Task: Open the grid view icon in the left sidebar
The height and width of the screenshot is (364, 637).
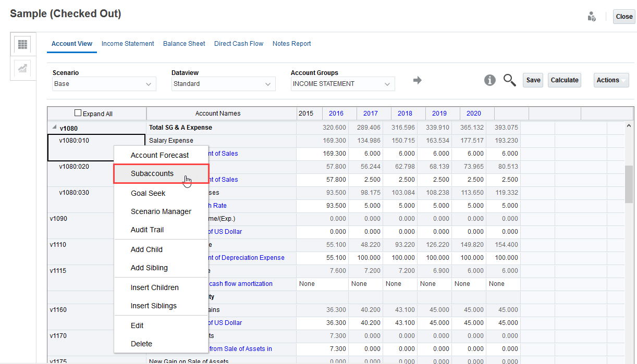Action: tap(22, 44)
